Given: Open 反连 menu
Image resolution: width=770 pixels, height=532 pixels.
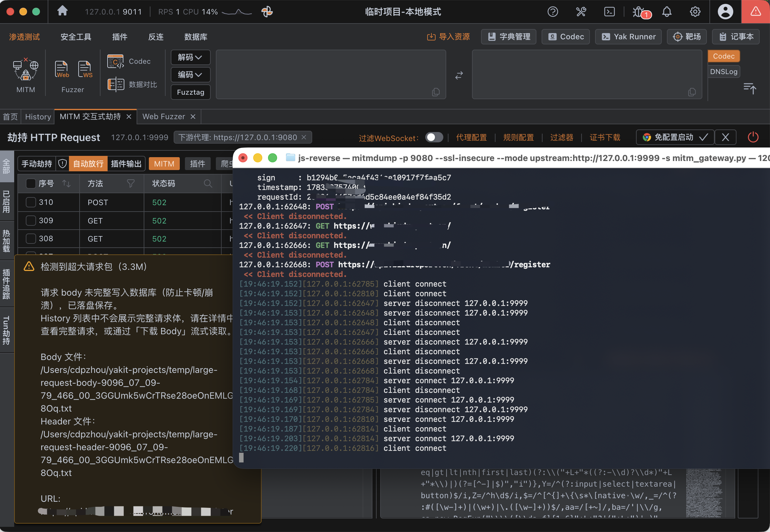Looking at the screenshot, I should 156,37.
